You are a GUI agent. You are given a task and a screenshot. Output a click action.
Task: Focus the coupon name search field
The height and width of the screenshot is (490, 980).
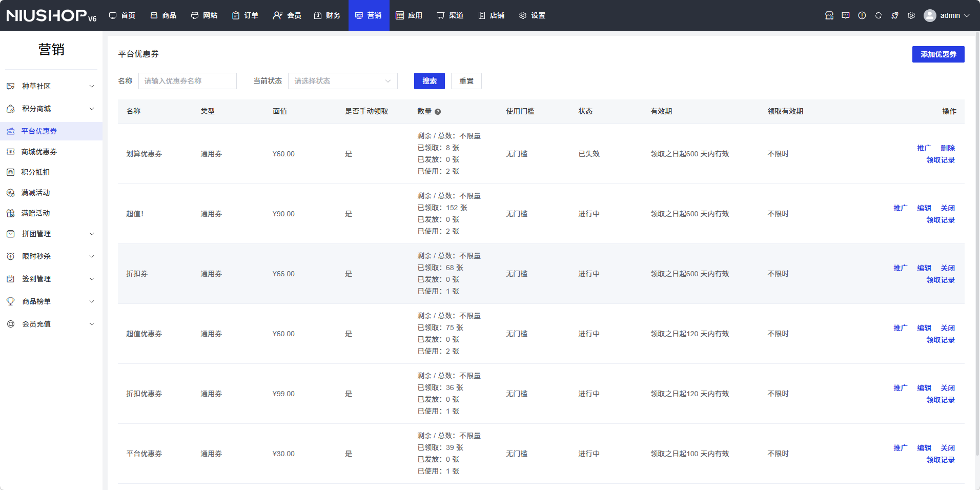coord(188,81)
